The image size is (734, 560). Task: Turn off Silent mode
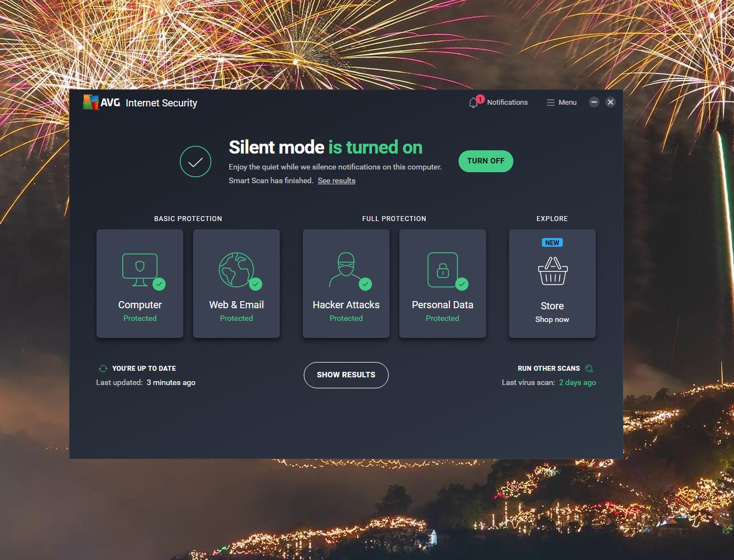point(485,161)
